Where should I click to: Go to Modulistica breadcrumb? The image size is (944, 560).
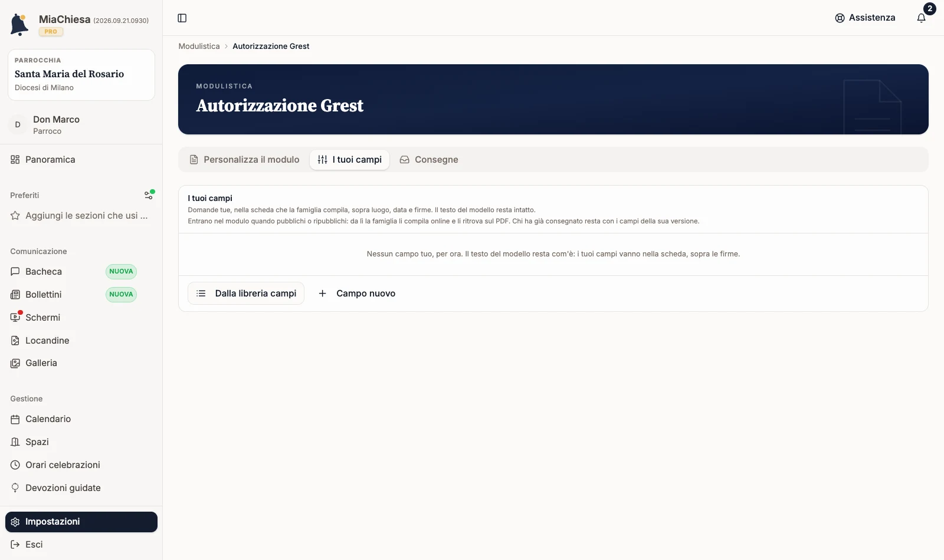tap(199, 46)
